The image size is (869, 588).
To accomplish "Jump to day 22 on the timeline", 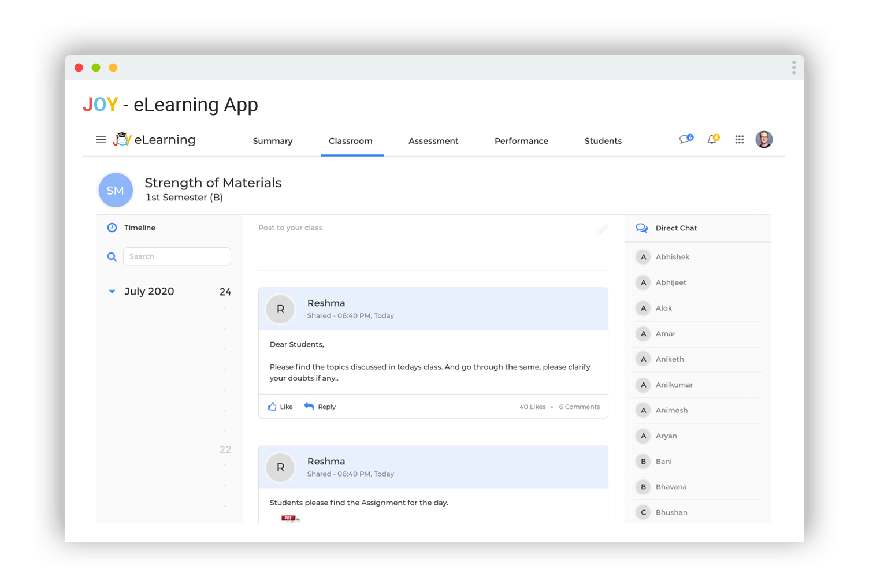I will pyautogui.click(x=225, y=449).
